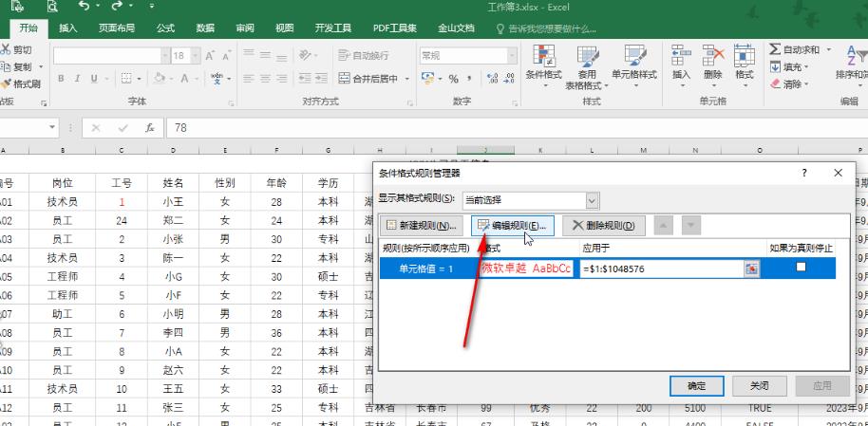The height and width of the screenshot is (426, 868).
Task: Toggle Underline formatting in ribbon
Action: point(94,79)
